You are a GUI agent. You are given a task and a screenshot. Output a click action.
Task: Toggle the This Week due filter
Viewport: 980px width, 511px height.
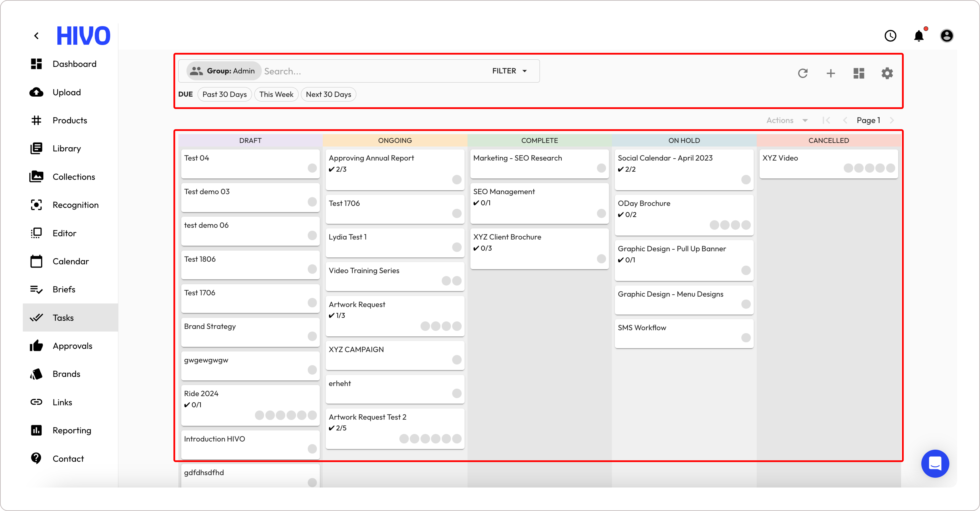coord(276,94)
